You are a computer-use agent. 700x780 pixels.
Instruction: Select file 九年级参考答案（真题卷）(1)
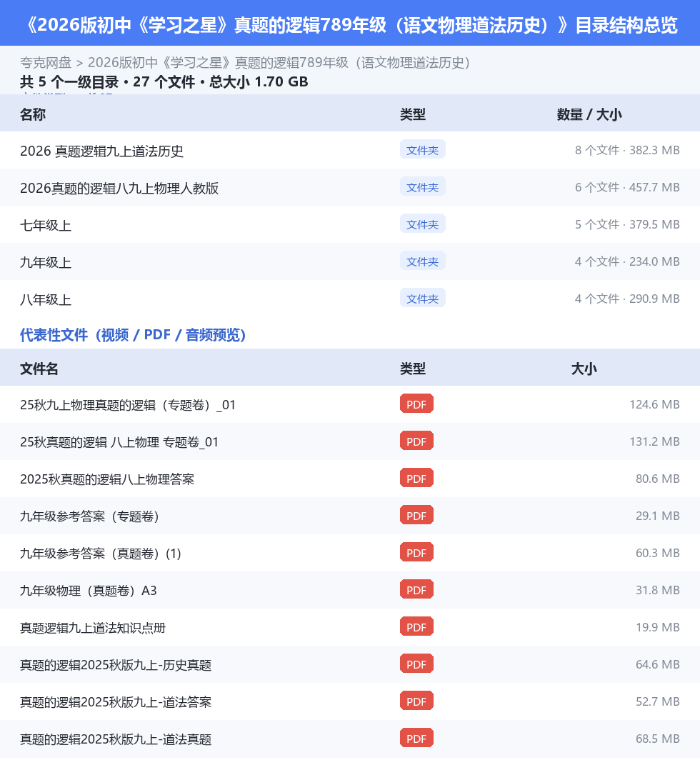pyautogui.click(x=101, y=554)
